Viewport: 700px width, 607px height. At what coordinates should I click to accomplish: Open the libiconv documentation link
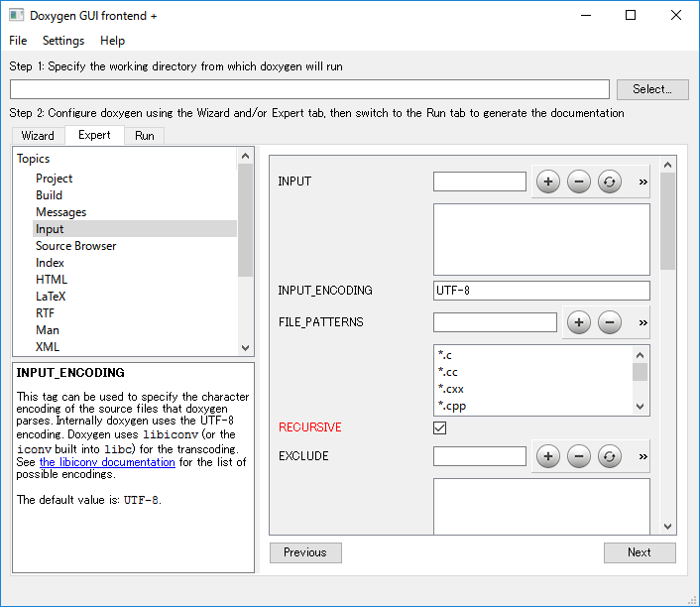click(x=107, y=462)
